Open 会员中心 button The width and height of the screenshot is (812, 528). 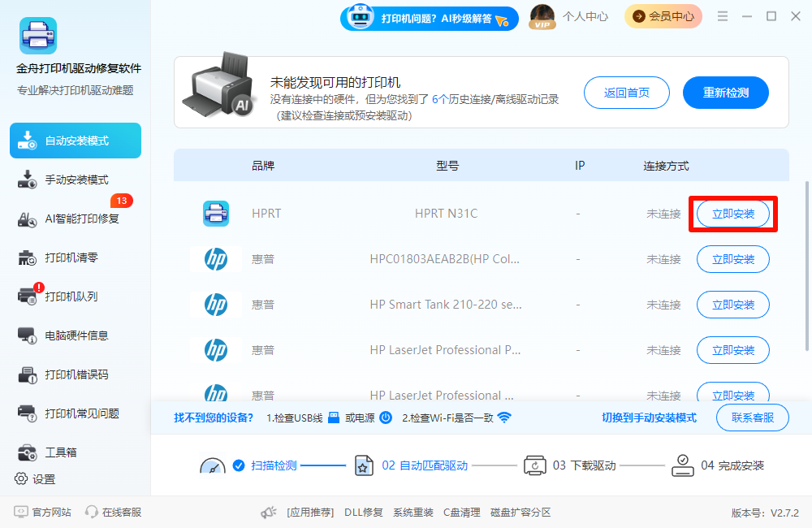coord(663,16)
